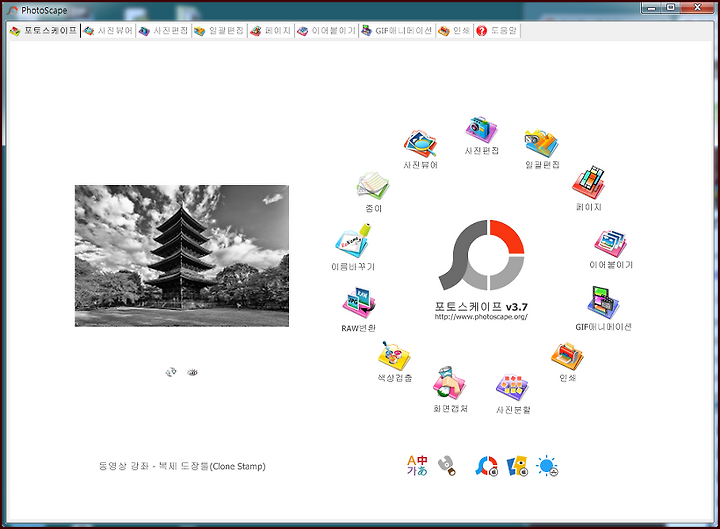Open the 이름바꾸기 rename icon
The height and width of the screenshot is (529, 720).
click(353, 241)
